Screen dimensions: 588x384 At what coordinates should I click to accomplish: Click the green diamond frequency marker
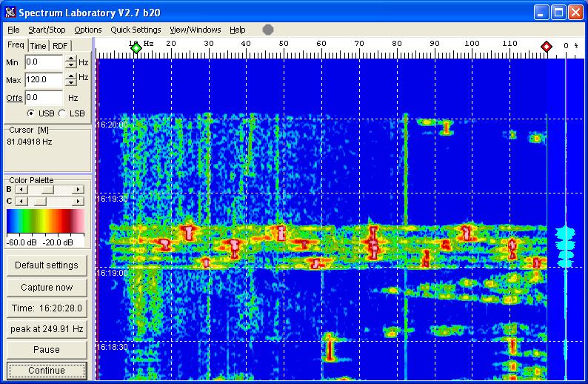coord(136,48)
